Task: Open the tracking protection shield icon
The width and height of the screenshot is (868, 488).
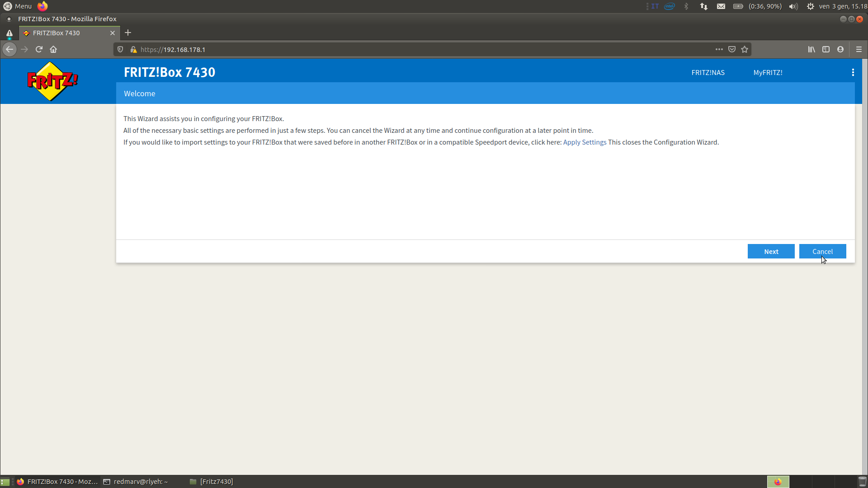Action: [120, 49]
